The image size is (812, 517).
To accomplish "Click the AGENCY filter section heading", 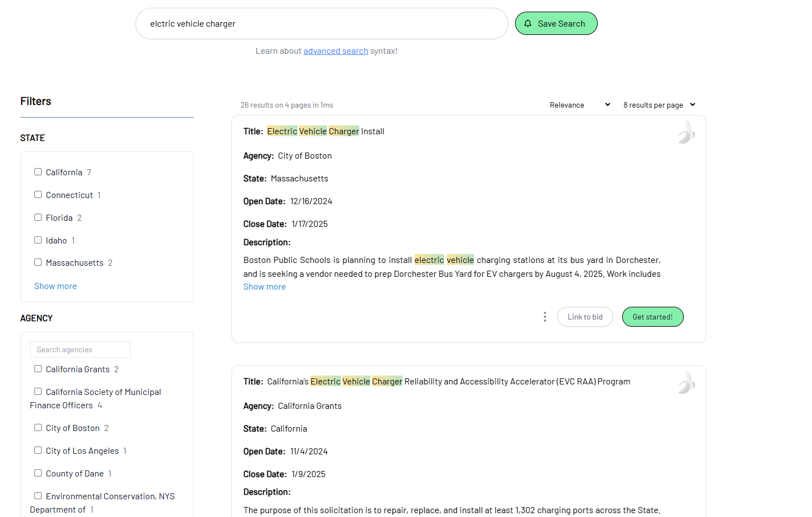I will tap(37, 318).
